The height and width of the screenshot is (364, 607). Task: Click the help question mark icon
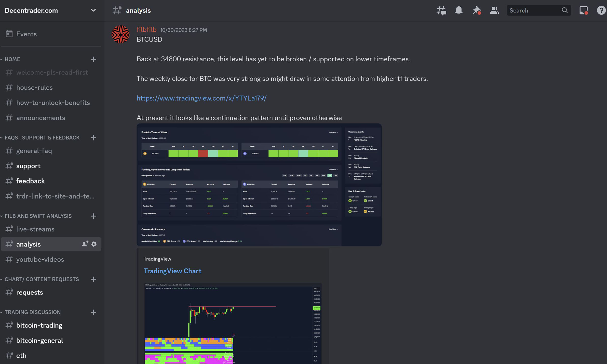[601, 10]
